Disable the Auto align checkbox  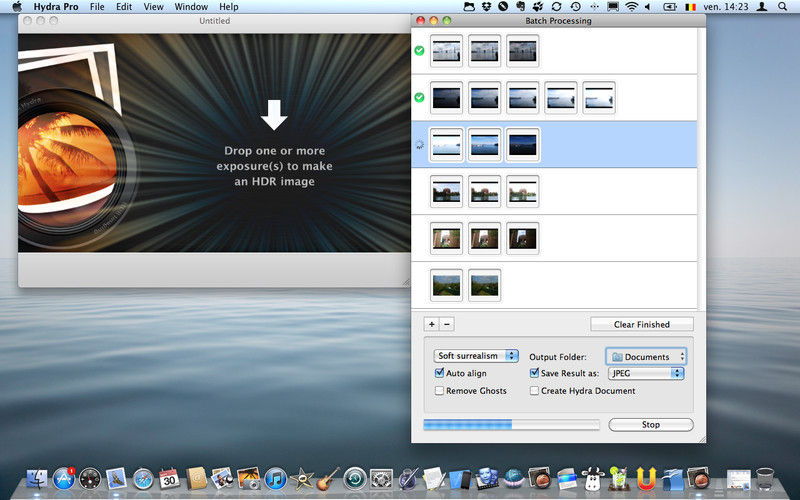point(439,373)
